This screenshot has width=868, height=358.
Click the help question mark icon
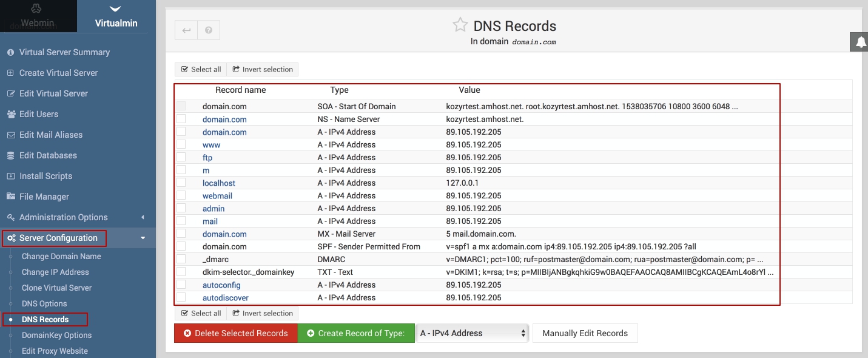(209, 30)
